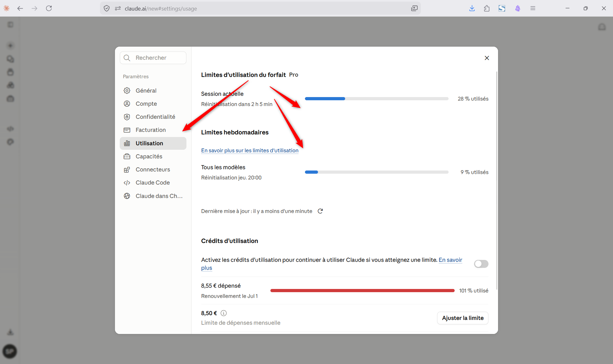Click the info icon beside 8,50 €
Screen dimensions: 613x364
click(223, 313)
